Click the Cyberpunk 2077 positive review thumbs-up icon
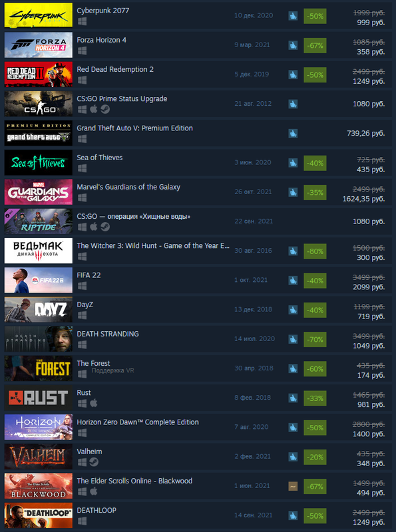 (x=293, y=15)
